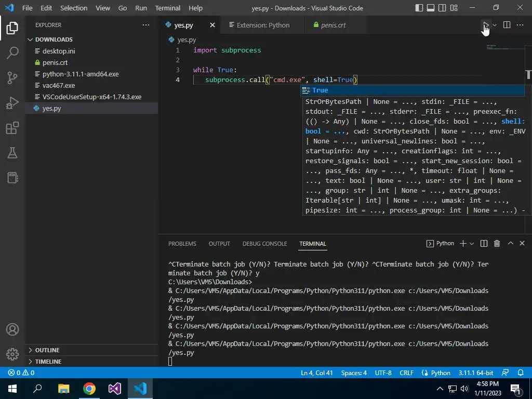Viewport: 532px width, 399px height.
Task: Create a new terminal with plus icon
Action: pyautogui.click(x=463, y=243)
